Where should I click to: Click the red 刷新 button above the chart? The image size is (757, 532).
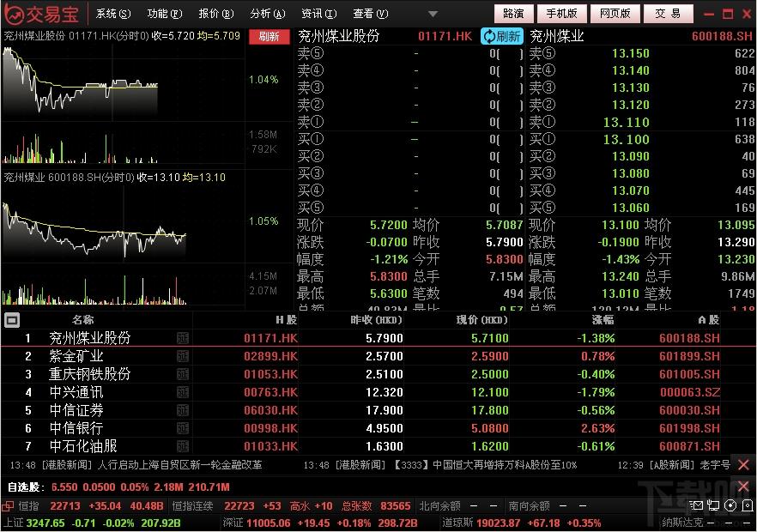(x=269, y=37)
